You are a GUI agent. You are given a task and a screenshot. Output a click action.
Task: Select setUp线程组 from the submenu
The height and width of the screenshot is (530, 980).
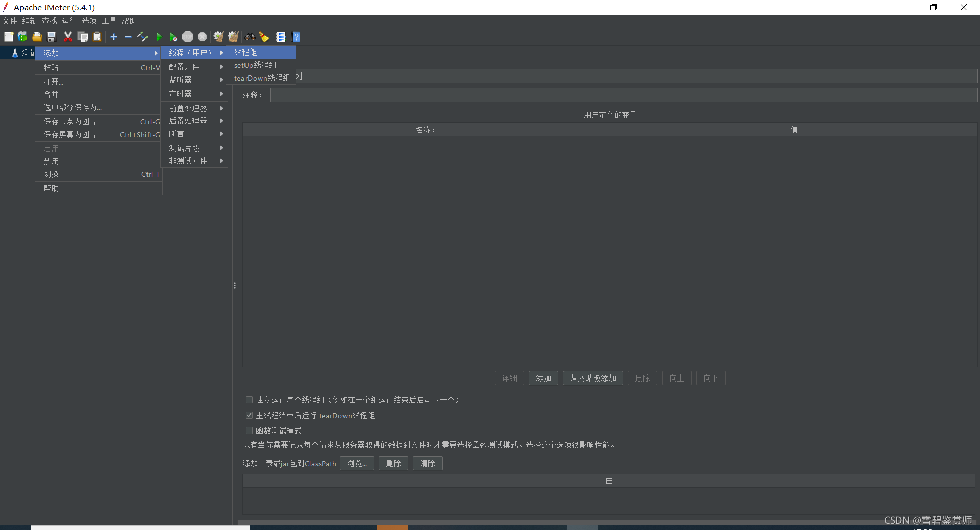pos(261,65)
